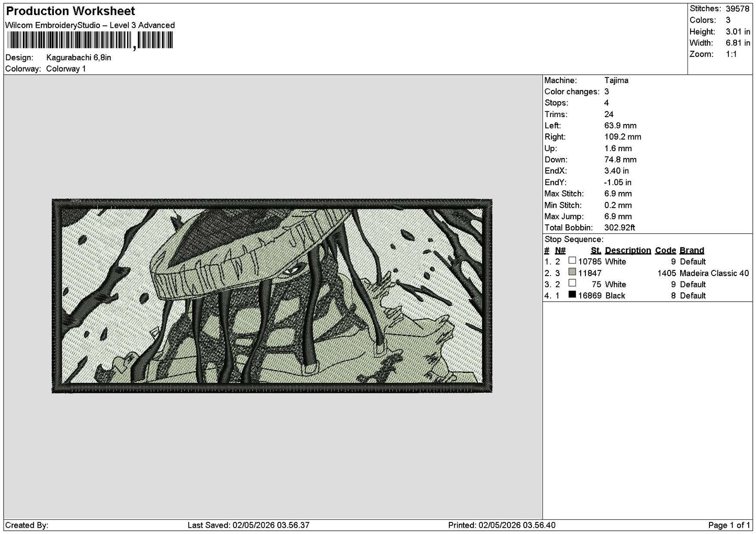Click the white swatch in stop 3
756x534 pixels.
click(x=572, y=283)
